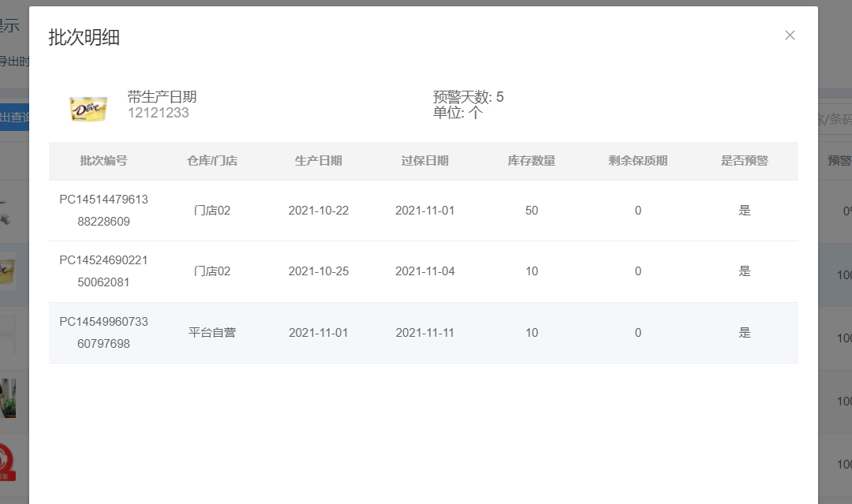The height and width of the screenshot is (504, 852).
Task: Click the 平台自营 warehouse cell
Action: pyautogui.click(x=212, y=333)
